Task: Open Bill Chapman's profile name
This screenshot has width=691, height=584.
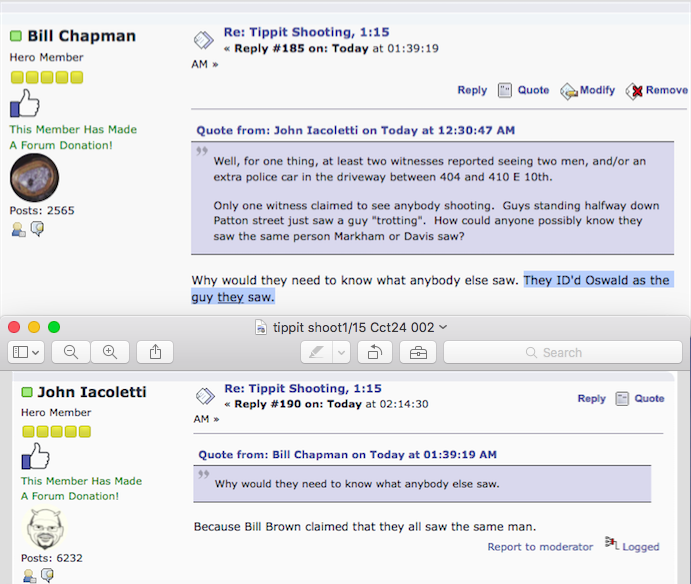Action: 82,36
